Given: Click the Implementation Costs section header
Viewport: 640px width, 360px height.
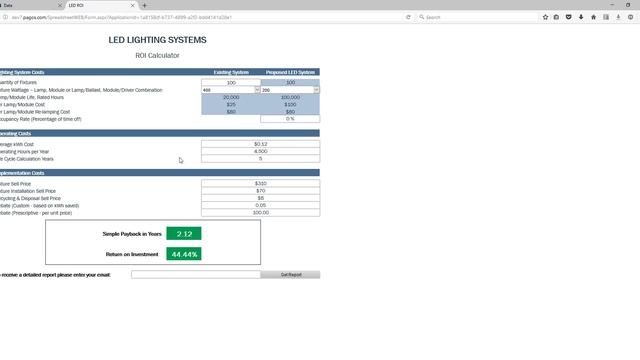Looking at the screenshot, I should [159, 173].
